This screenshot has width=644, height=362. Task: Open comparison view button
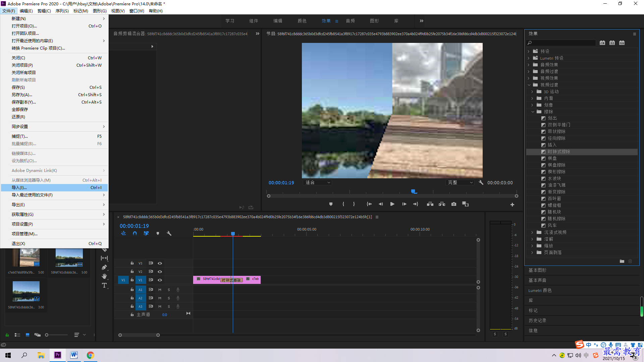coord(465,204)
